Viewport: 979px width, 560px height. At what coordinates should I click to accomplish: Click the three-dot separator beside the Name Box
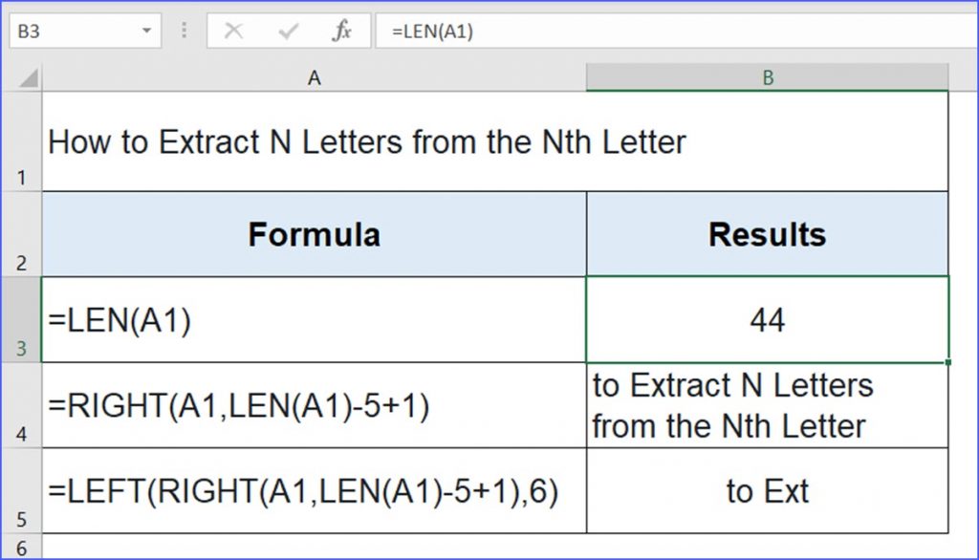(x=183, y=30)
